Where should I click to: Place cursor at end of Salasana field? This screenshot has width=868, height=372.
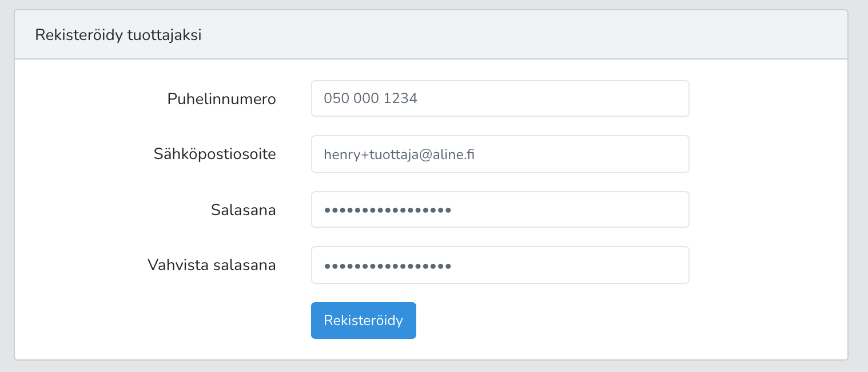(675, 209)
